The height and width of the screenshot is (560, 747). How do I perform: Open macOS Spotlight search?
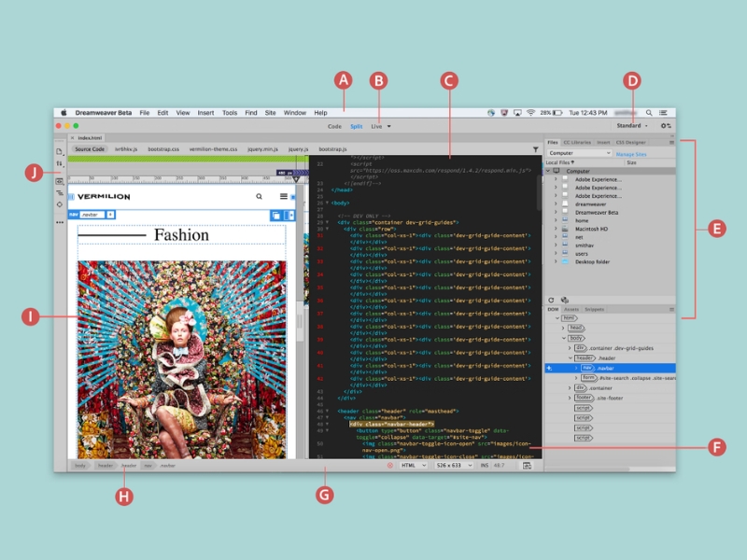tap(649, 113)
